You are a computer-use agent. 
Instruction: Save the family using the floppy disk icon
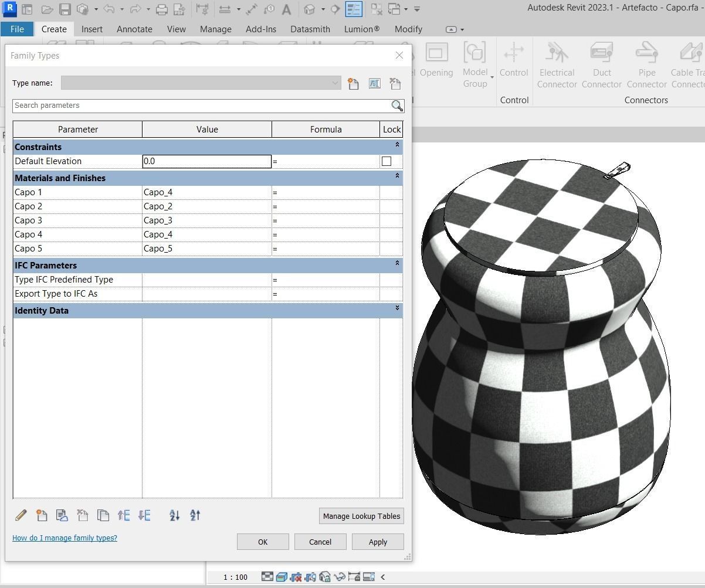(x=65, y=9)
